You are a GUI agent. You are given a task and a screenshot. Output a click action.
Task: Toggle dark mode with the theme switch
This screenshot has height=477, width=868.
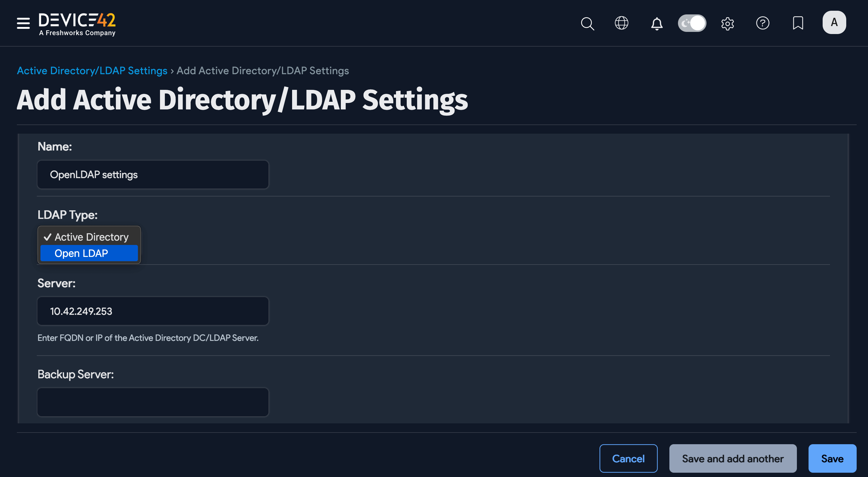click(x=692, y=23)
